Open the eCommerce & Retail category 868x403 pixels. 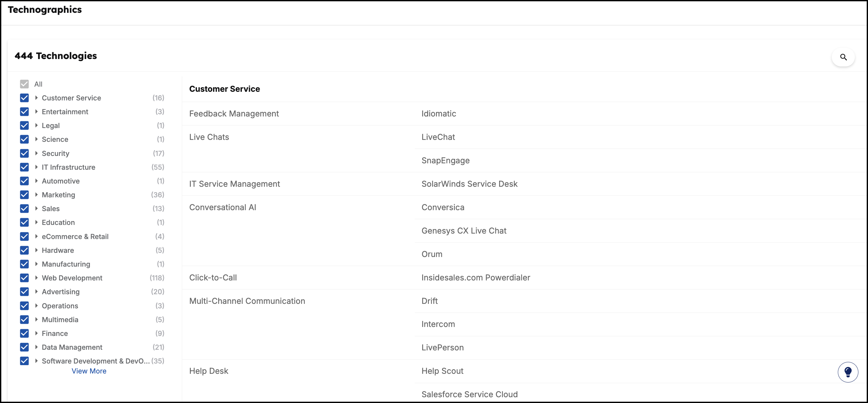tap(75, 236)
